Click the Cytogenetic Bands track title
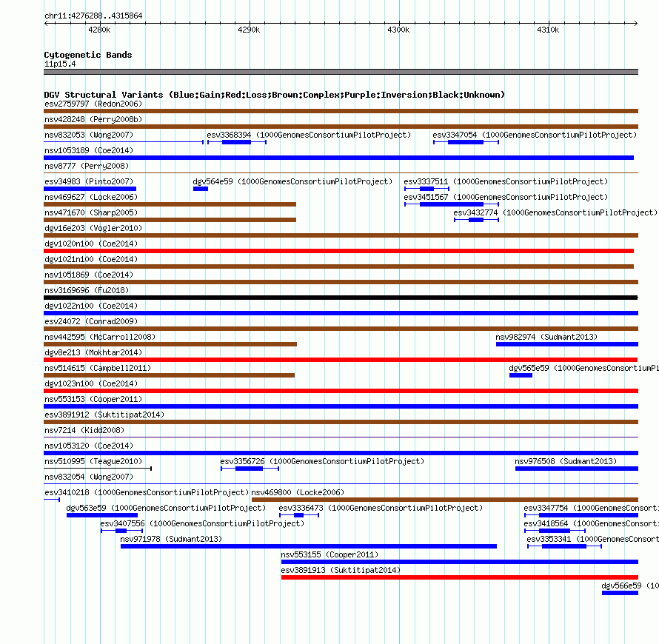Screen dimensions: 659x644 tap(88, 55)
